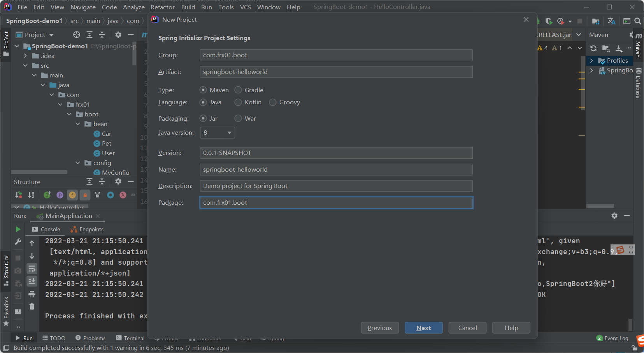Viewport: 644px width, 353px height.
Task: Switch to the Endpoints tab
Action: click(x=87, y=229)
